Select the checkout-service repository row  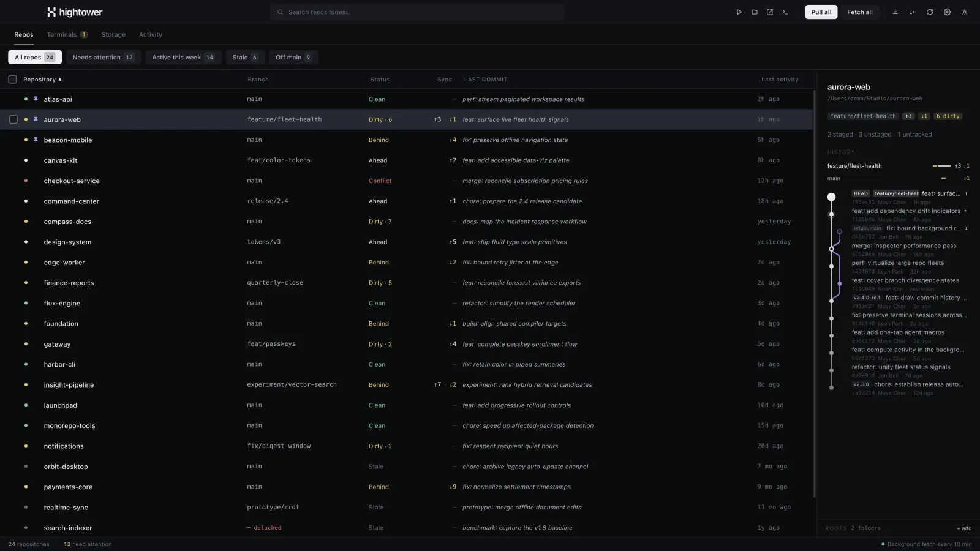point(407,181)
